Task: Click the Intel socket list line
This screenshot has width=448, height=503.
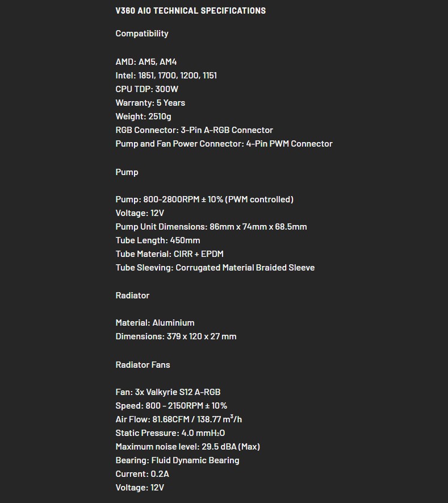Action: pos(166,76)
